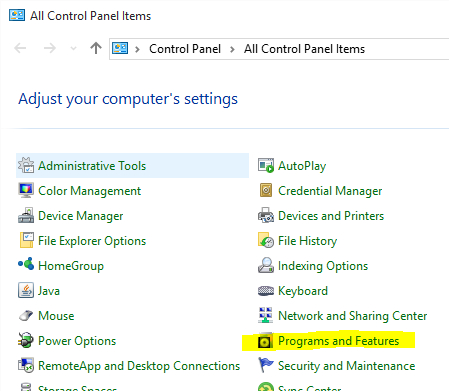Image resolution: width=449 pixels, height=391 pixels.
Task: Click the Keyboard icon
Action: [266, 291]
